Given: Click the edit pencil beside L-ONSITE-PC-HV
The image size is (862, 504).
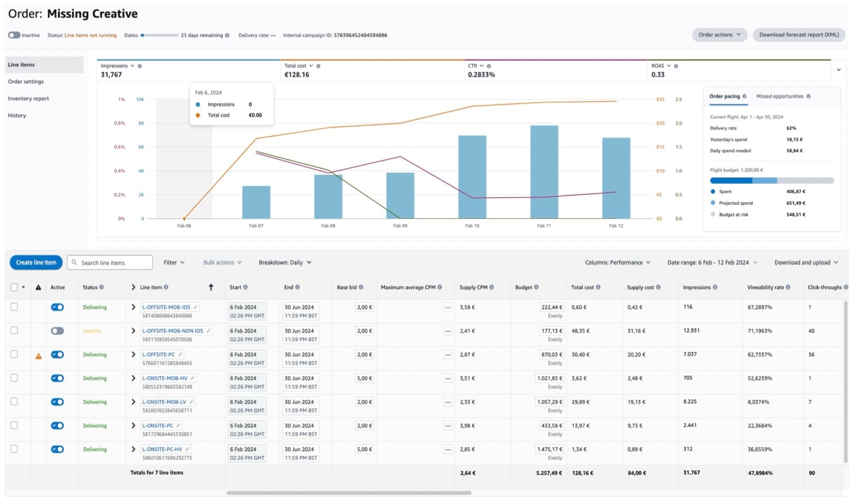Looking at the screenshot, I should click(187, 450).
